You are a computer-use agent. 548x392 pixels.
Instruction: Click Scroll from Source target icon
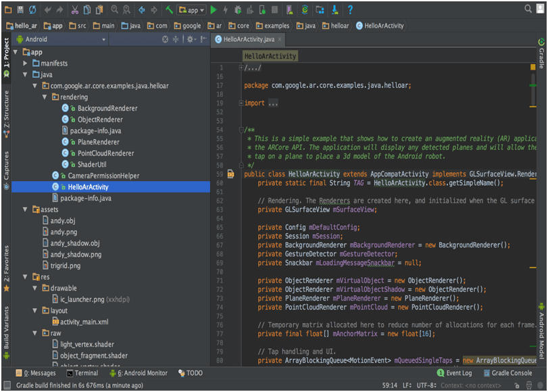pos(166,39)
